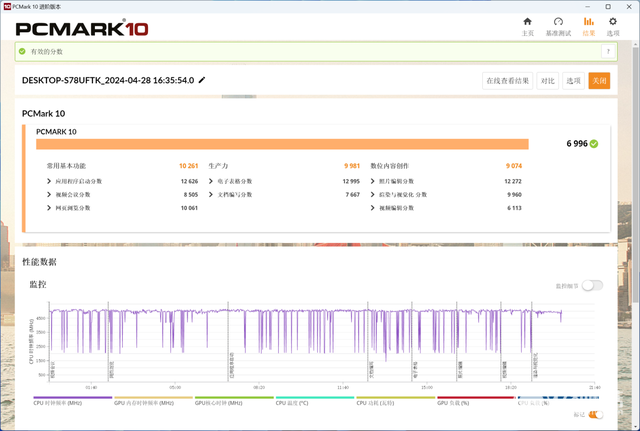The height and width of the screenshot is (431, 640).
Task: Expand the App Start-up score (12 626) row
Action: [122, 181]
